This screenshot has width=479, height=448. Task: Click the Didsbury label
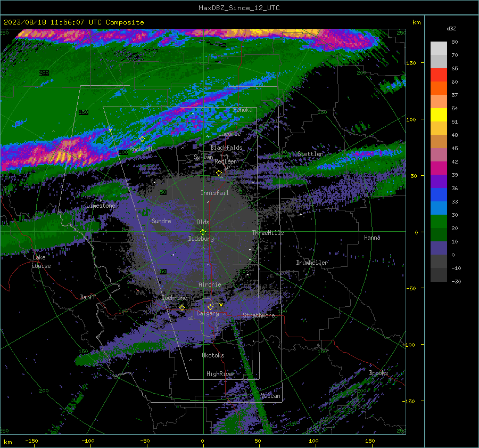pyautogui.click(x=201, y=239)
